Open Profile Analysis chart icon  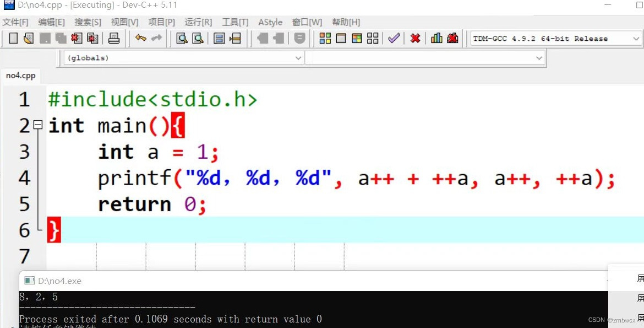click(436, 38)
